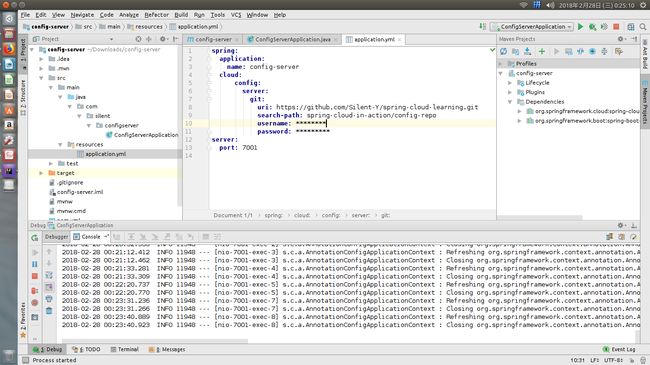
Task: Open Terminal tool window button
Action: 124,349
